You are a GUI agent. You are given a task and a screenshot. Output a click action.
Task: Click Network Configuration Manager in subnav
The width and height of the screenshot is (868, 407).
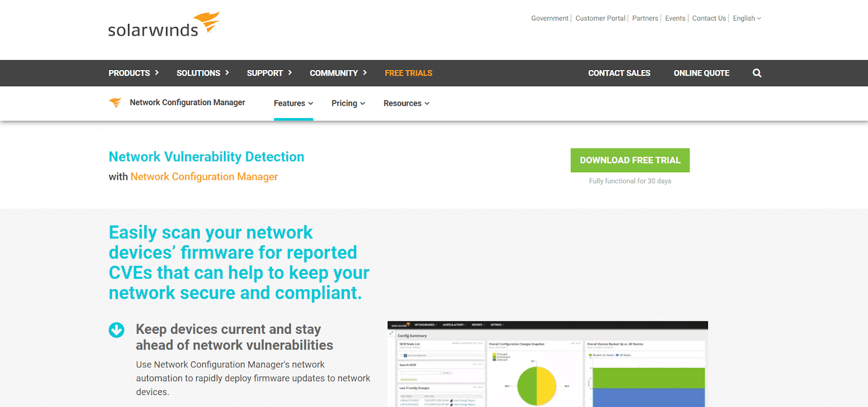pyautogui.click(x=187, y=102)
